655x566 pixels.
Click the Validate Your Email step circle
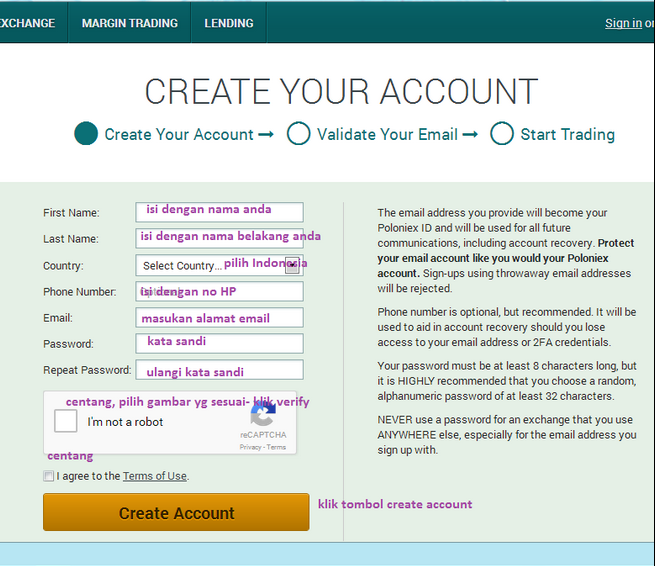(x=299, y=133)
